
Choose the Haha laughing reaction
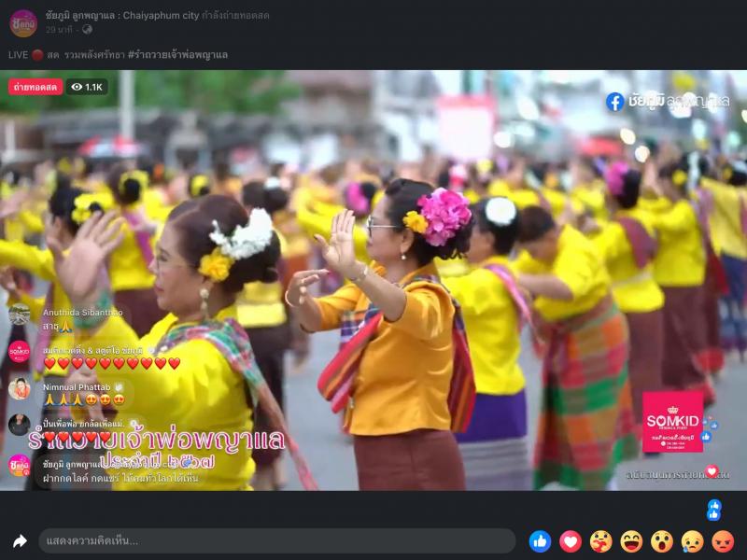click(631, 541)
